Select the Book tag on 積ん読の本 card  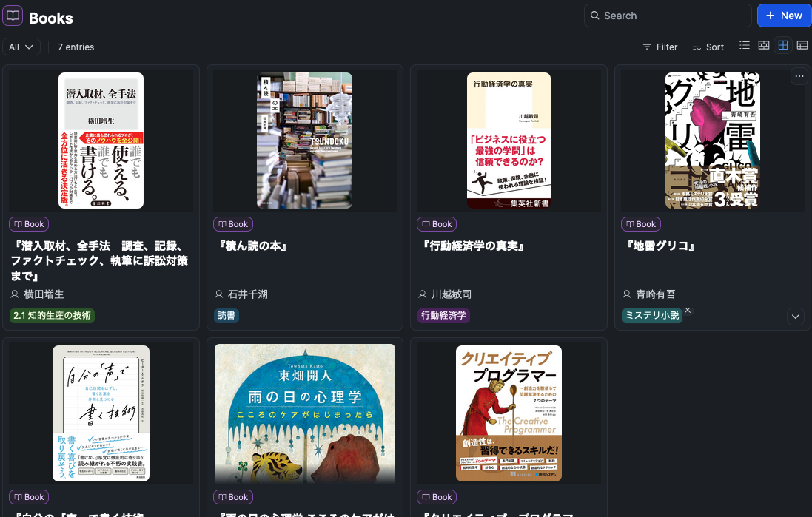click(232, 224)
